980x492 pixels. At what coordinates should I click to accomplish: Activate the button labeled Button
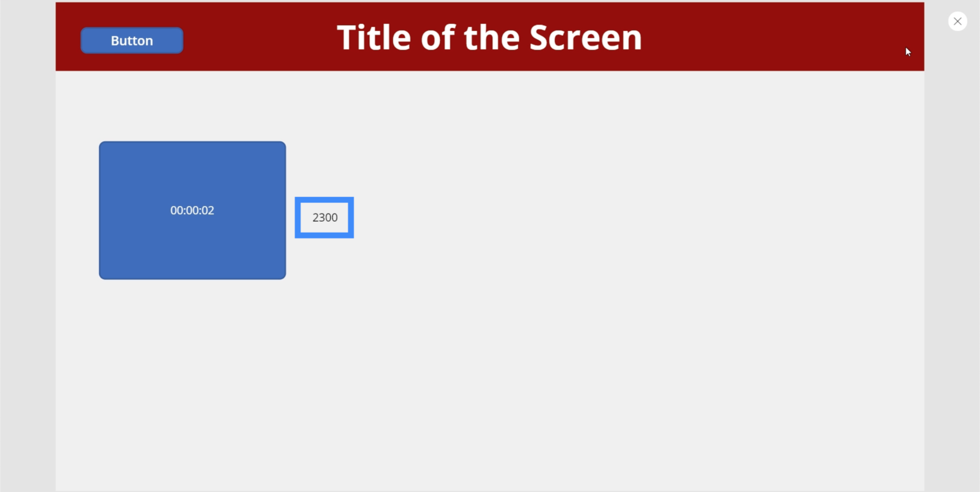click(132, 41)
